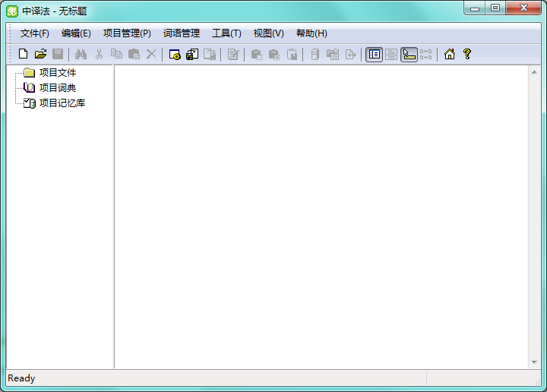Click the grayed-out Save icon
Viewport: 547px width, 392px height.
(x=58, y=54)
